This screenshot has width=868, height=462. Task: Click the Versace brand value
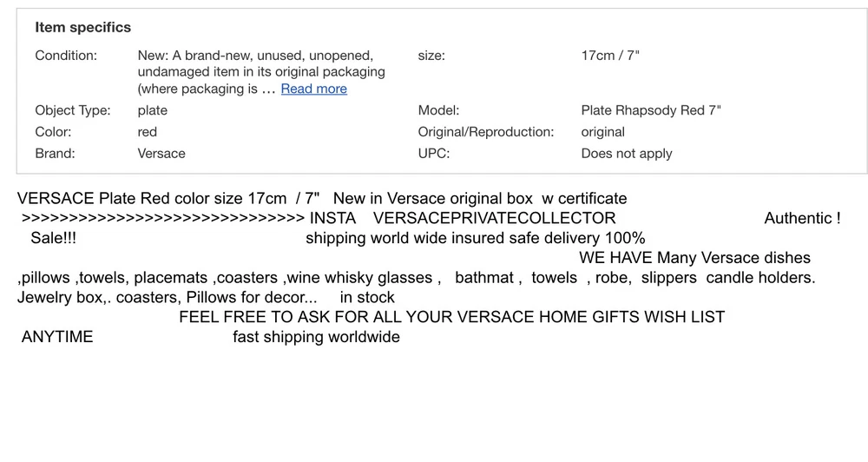[x=161, y=154]
